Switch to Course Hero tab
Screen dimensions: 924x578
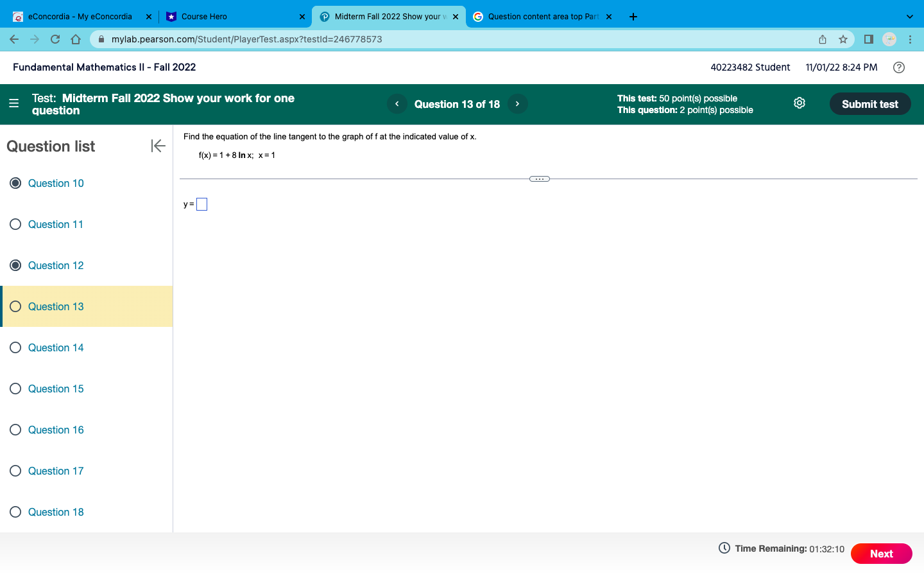[234, 17]
